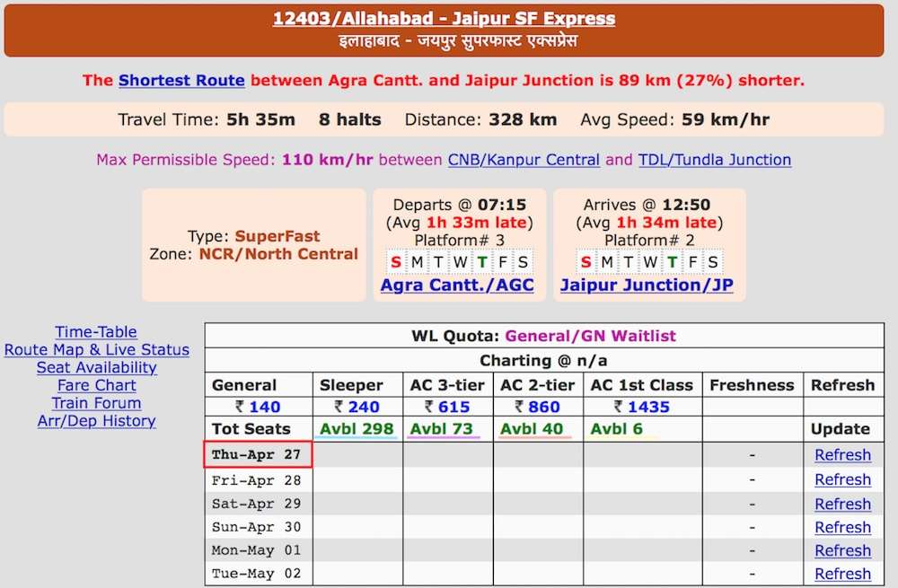
Task: Refresh availability for Mon-May 01
Action: pyautogui.click(x=843, y=551)
